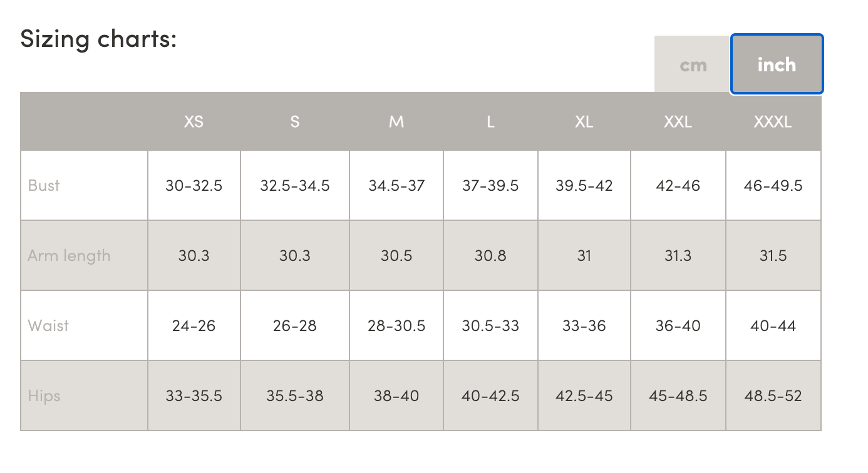Click the L size column header
Image resolution: width=868 pixels, height=473 pixels.
click(490, 122)
